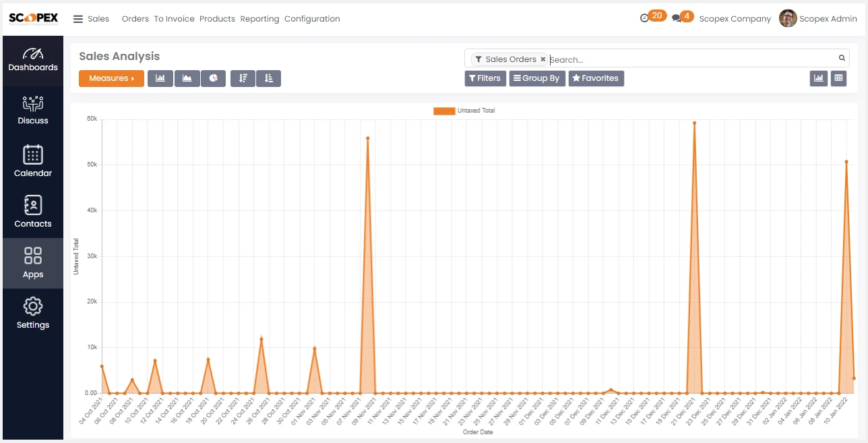Open the Configuration menu
Image resolution: width=868 pixels, height=443 pixels.
pos(312,19)
